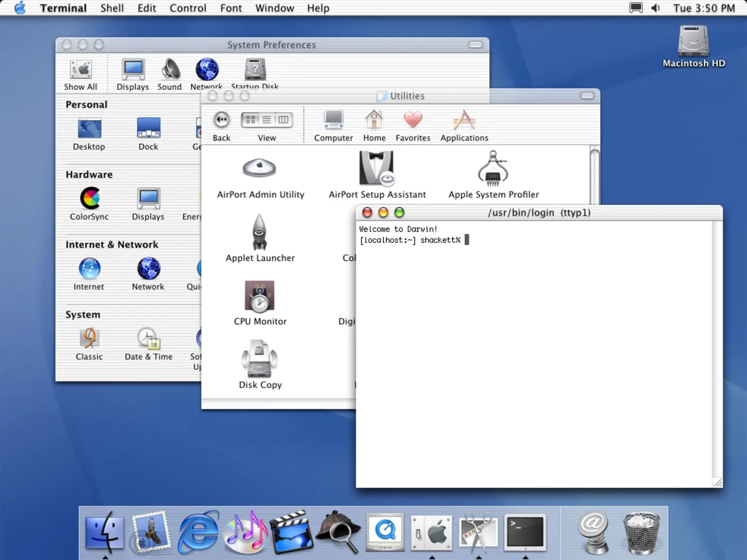This screenshot has height=560, width=747.
Task: Open AirPort Admin Utility
Action: (260, 169)
